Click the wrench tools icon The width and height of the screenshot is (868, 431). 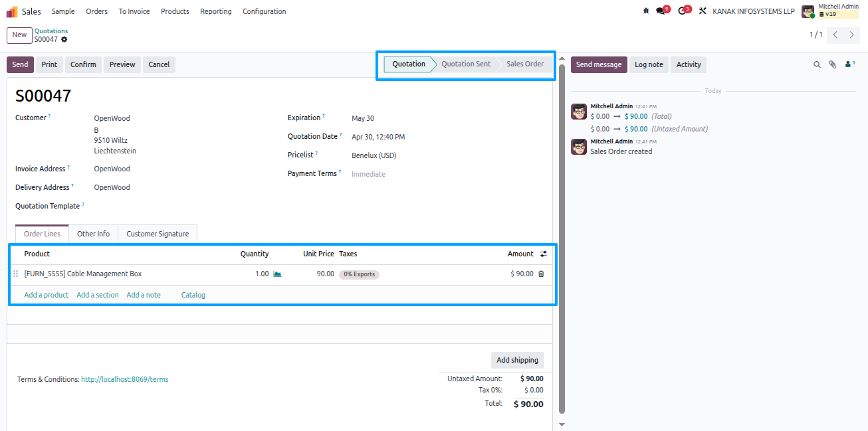703,11
